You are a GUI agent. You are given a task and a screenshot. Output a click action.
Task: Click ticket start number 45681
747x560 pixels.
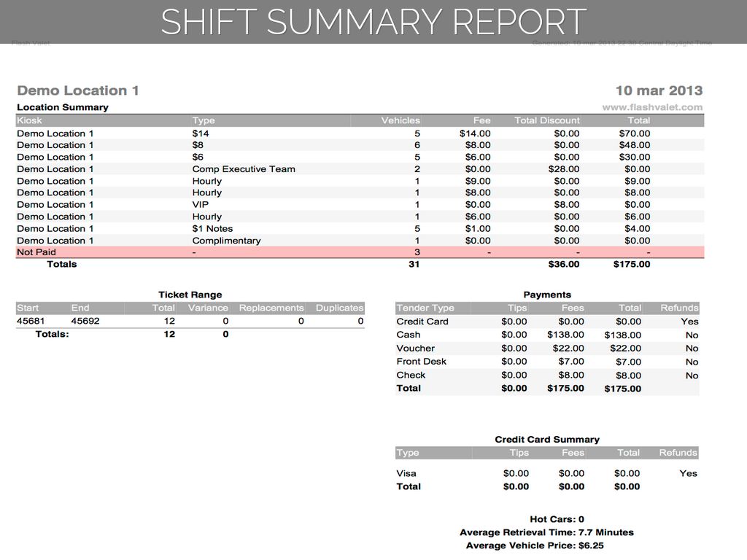click(x=30, y=321)
